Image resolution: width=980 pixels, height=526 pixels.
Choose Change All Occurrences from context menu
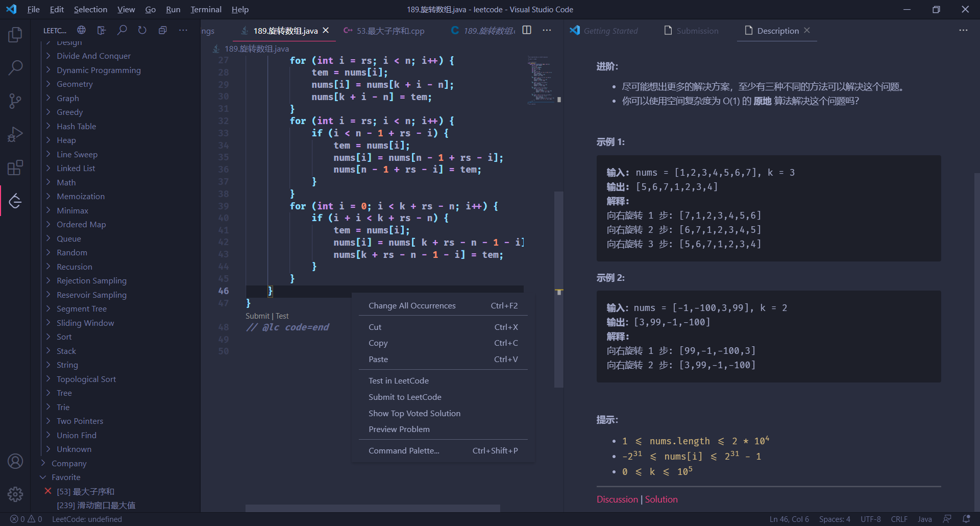(443, 305)
